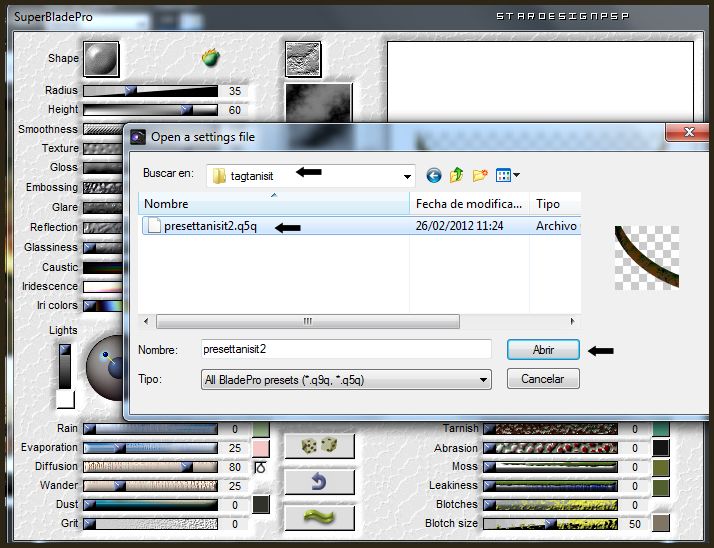Create a new folder
714x548 pixels.
480,175
